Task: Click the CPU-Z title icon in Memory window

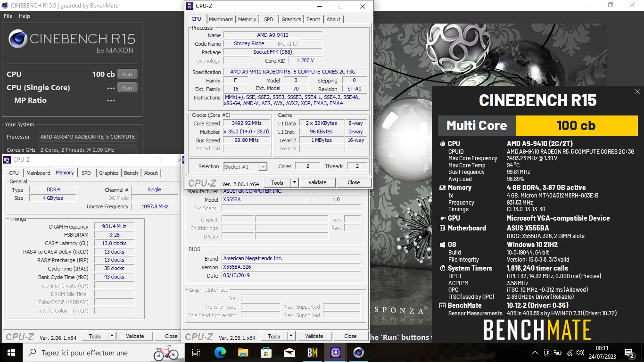Action: pos(7,160)
